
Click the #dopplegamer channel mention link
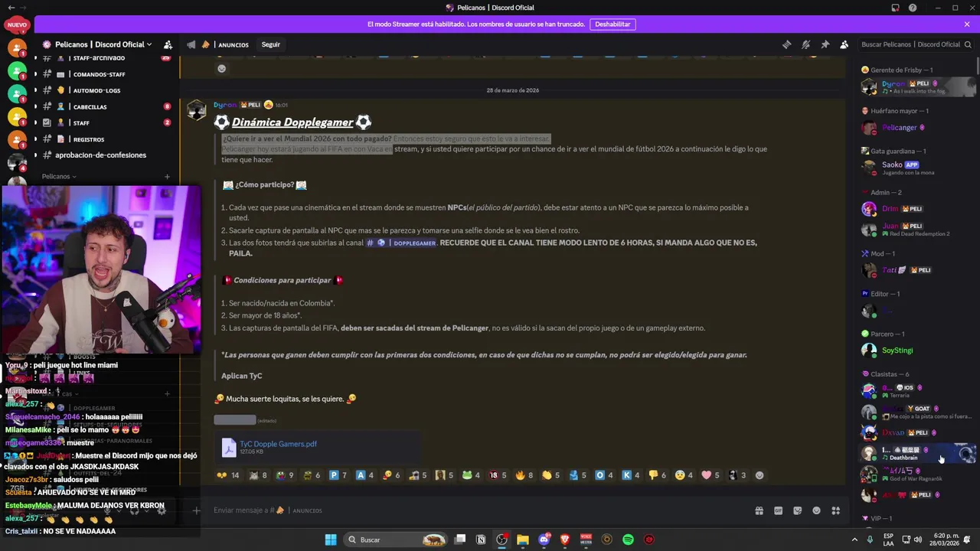[401, 243]
